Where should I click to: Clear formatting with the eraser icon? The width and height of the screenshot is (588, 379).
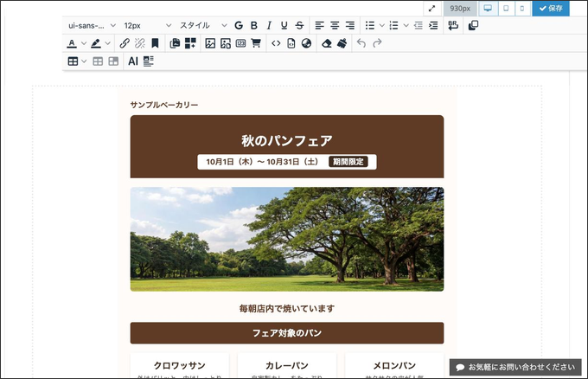click(327, 43)
